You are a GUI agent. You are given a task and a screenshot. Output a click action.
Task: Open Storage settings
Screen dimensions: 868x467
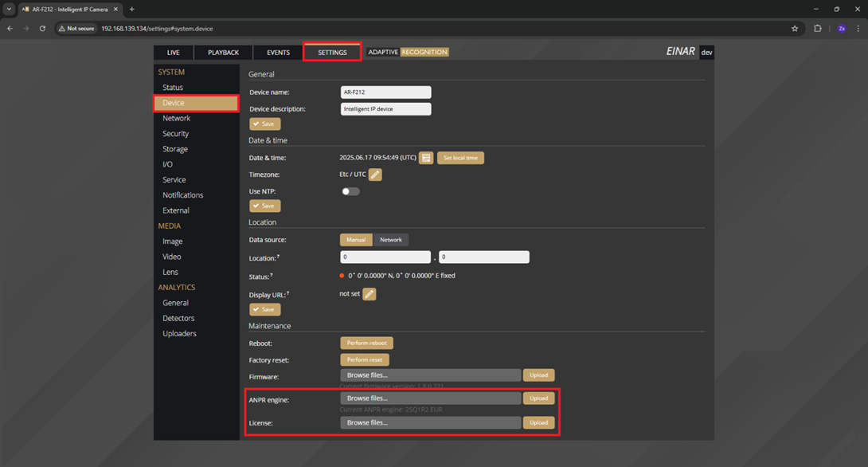tap(175, 149)
